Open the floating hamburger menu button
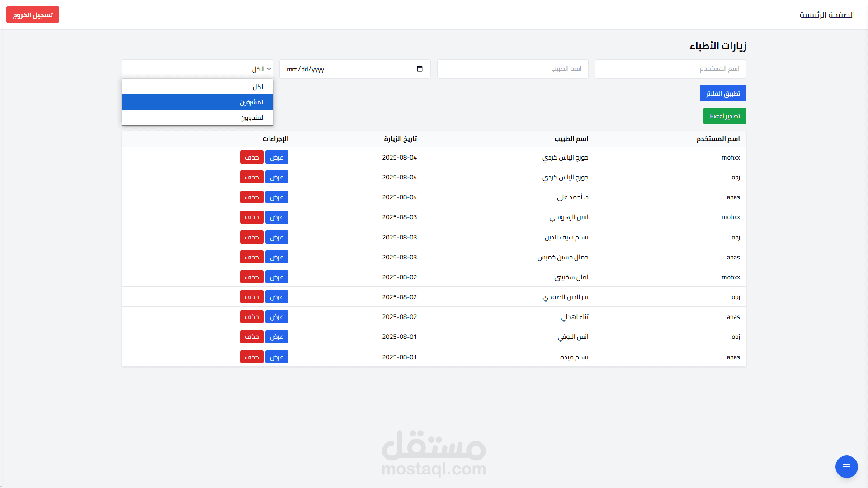 point(846,467)
